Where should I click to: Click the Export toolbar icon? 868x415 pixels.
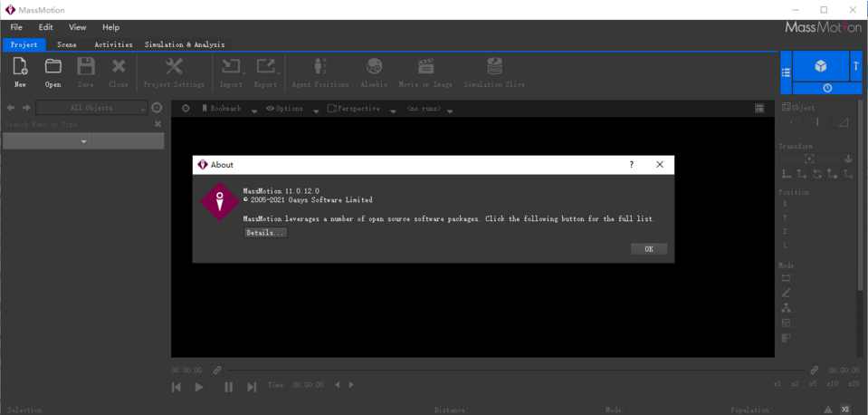[x=265, y=66]
